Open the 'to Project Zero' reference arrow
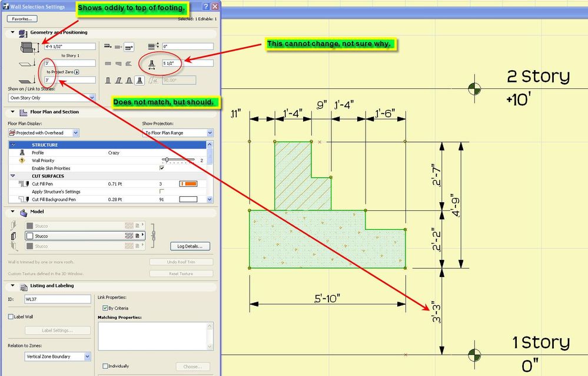The height and width of the screenshot is (376, 588). 77,72
